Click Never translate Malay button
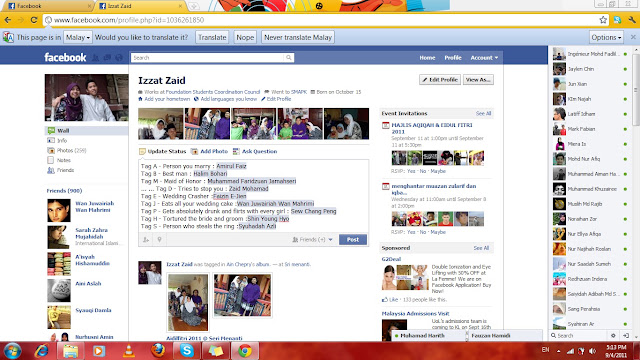 [298, 37]
